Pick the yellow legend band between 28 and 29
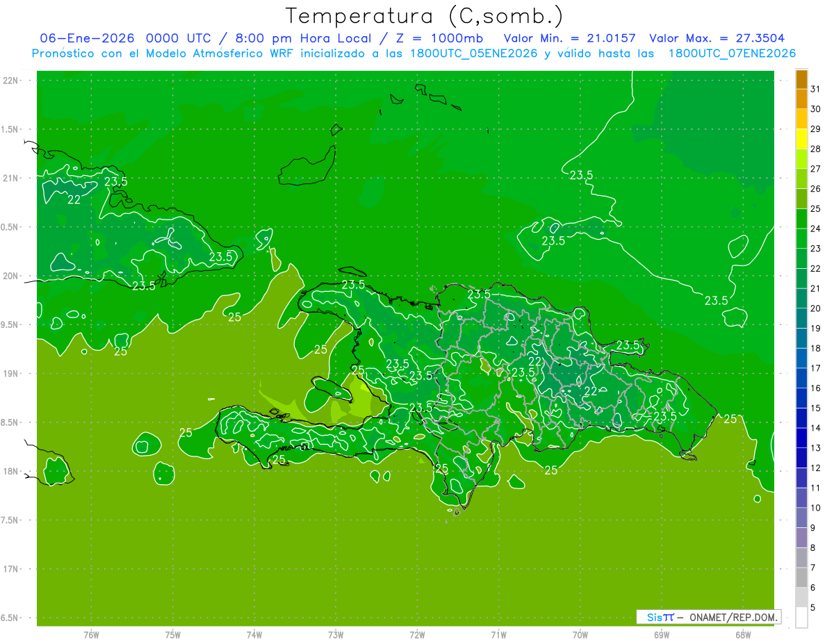834x644 pixels. pos(801,138)
